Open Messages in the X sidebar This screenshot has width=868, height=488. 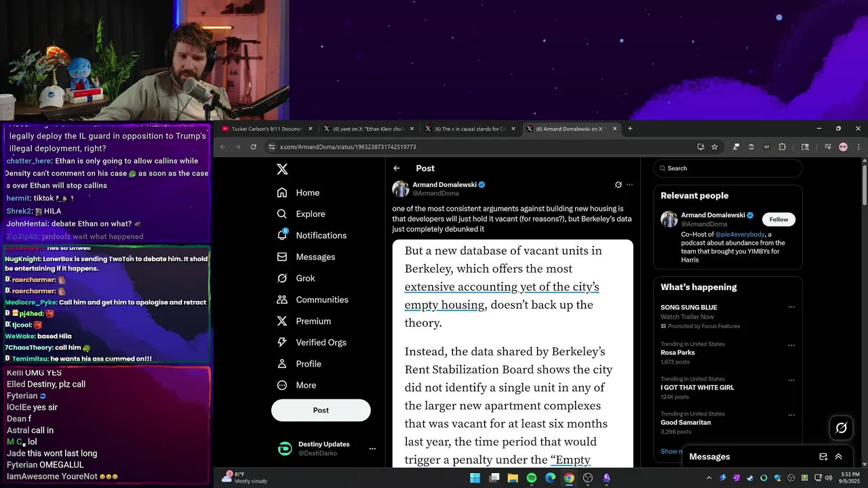(x=306, y=257)
